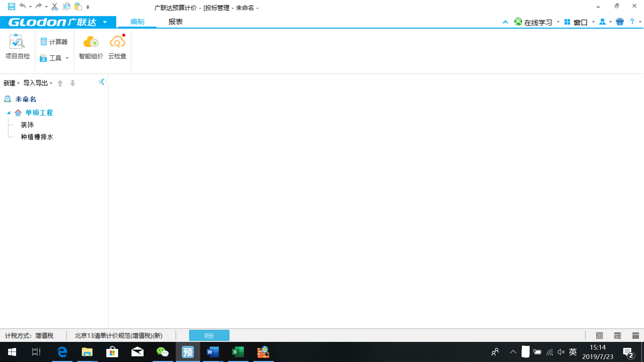644x362 pixels.
Task: Select the 未命名 project node
Action: point(25,99)
